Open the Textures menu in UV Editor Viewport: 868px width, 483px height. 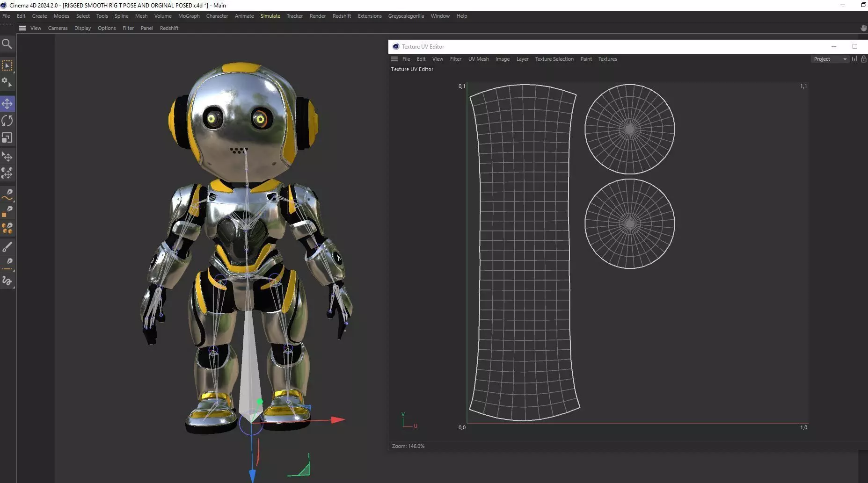tap(607, 59)
